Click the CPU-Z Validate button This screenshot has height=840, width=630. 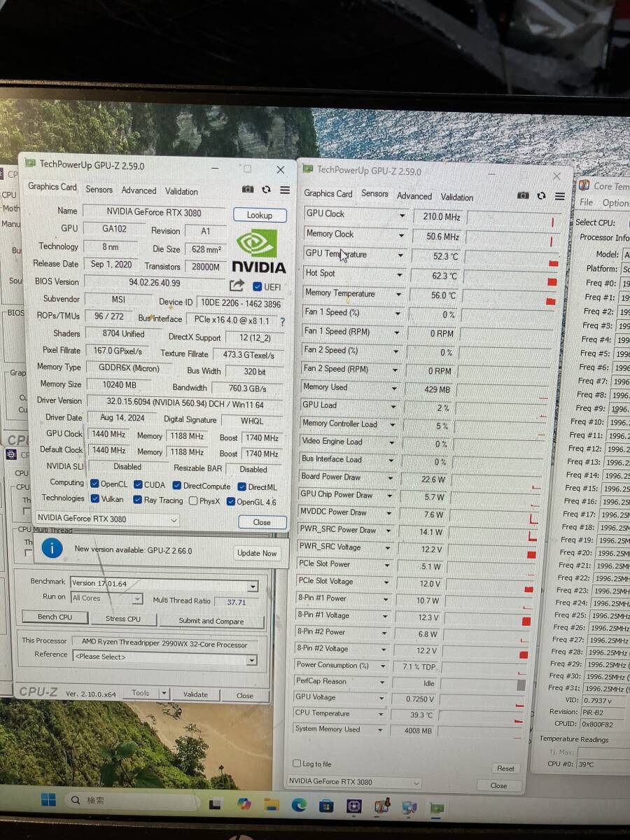[x=195, y=694]
